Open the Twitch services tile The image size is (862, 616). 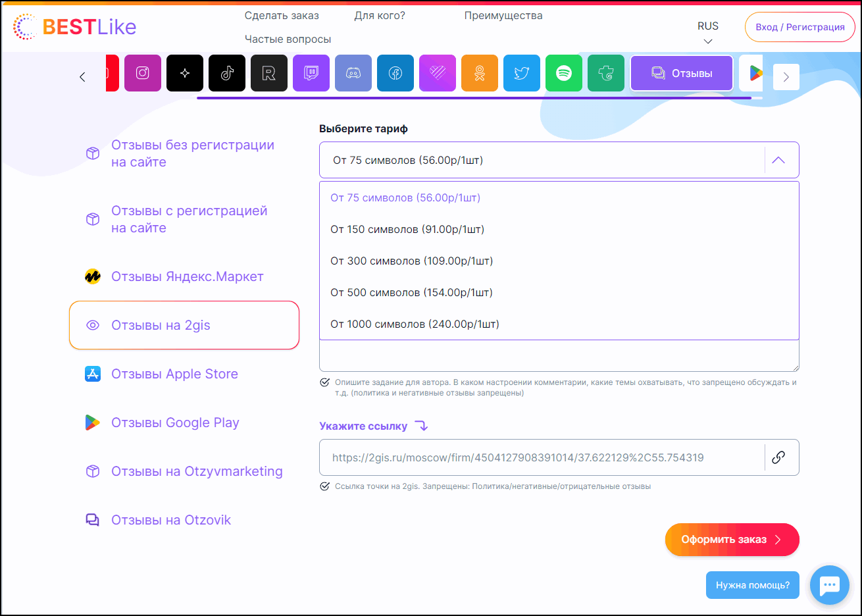coord(311,73)
